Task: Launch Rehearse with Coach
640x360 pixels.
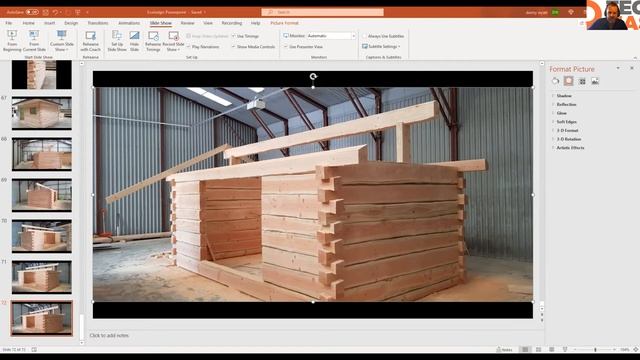Action: pos(91,41)
